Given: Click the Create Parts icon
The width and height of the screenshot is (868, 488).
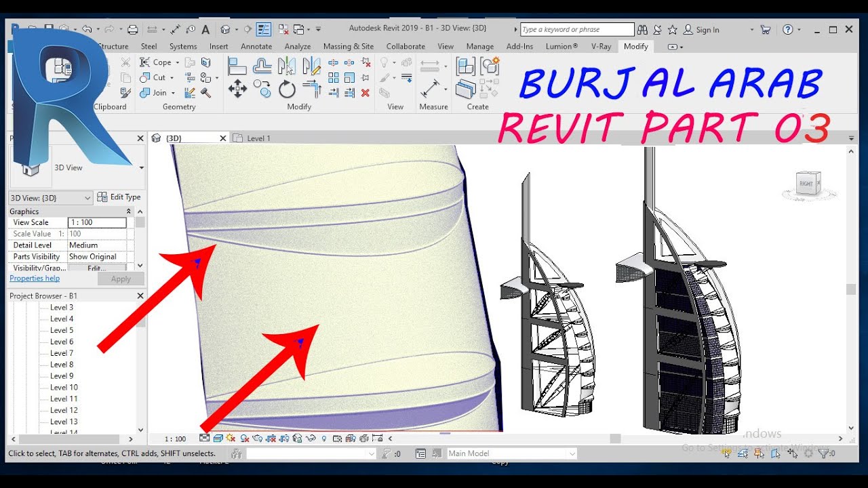Looking at the screenshot, I should (x=466, y=88).
